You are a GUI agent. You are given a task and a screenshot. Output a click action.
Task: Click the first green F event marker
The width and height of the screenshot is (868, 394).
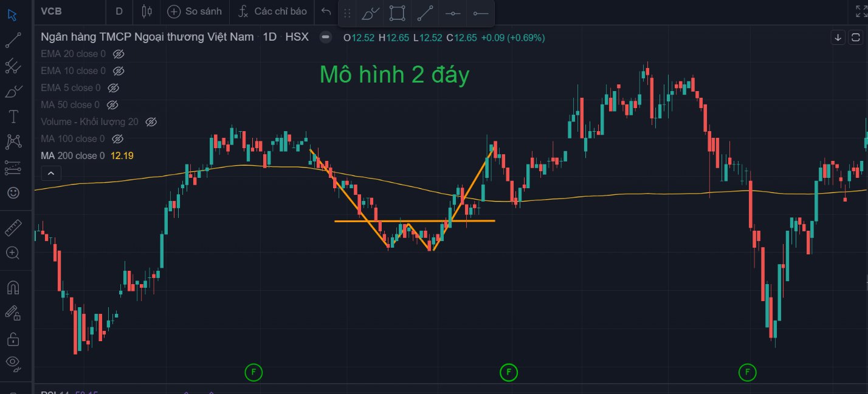(x=253, y=372)
